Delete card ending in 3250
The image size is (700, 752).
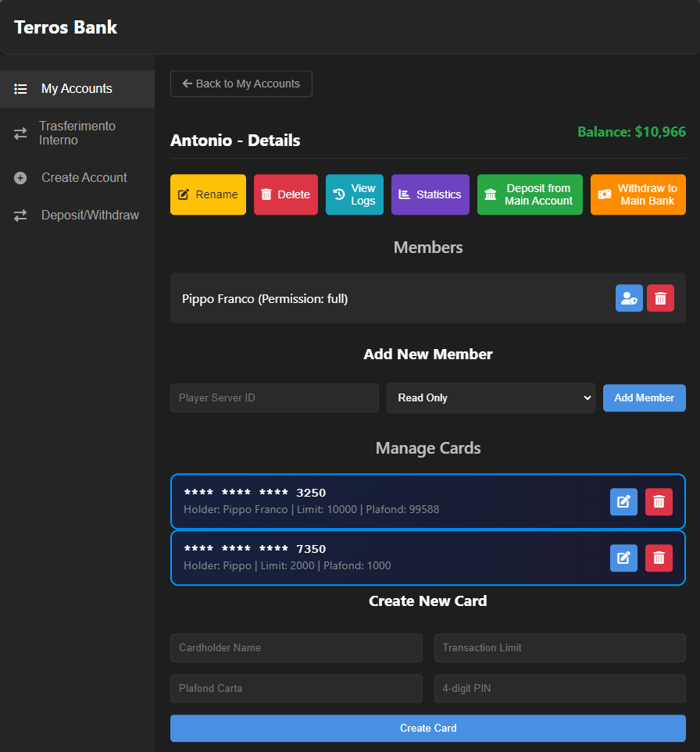(659, 502)
